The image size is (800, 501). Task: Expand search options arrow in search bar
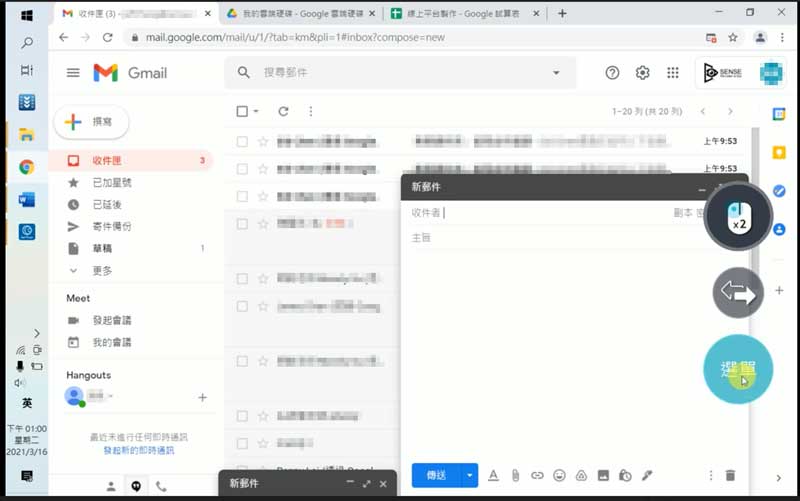557,73
